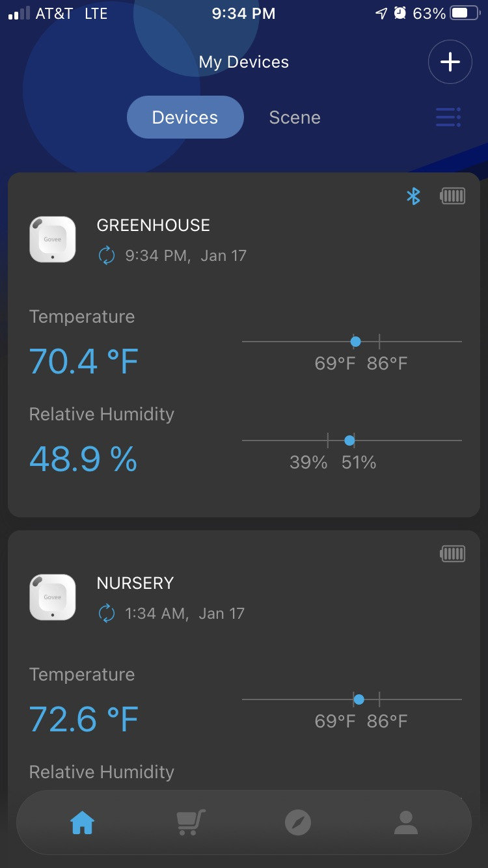Tap the GREENHOUSE refresh sync icon

(x=106, y=256)
